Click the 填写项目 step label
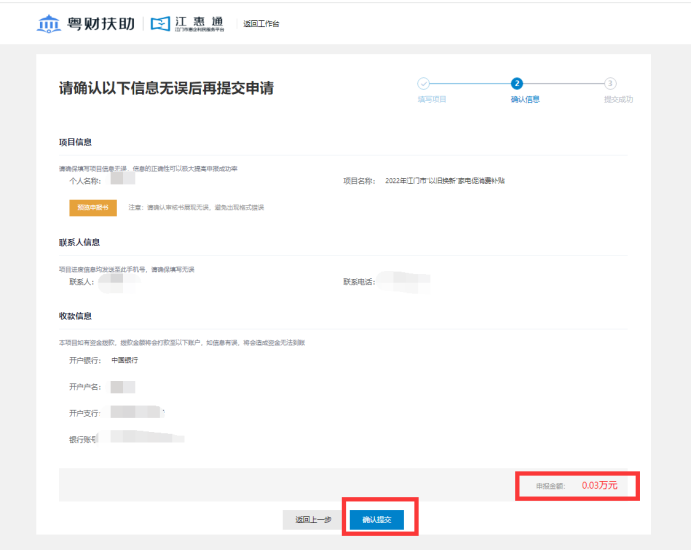 [x=432, y=100]
